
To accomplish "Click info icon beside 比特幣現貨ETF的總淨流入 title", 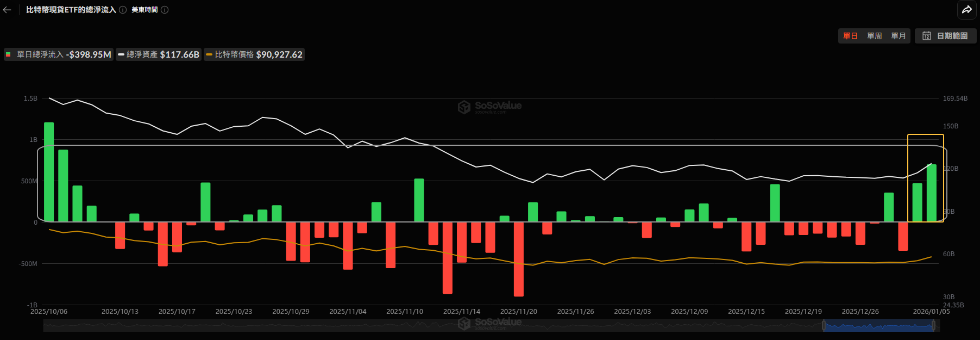I will click(x=123, y=10).
